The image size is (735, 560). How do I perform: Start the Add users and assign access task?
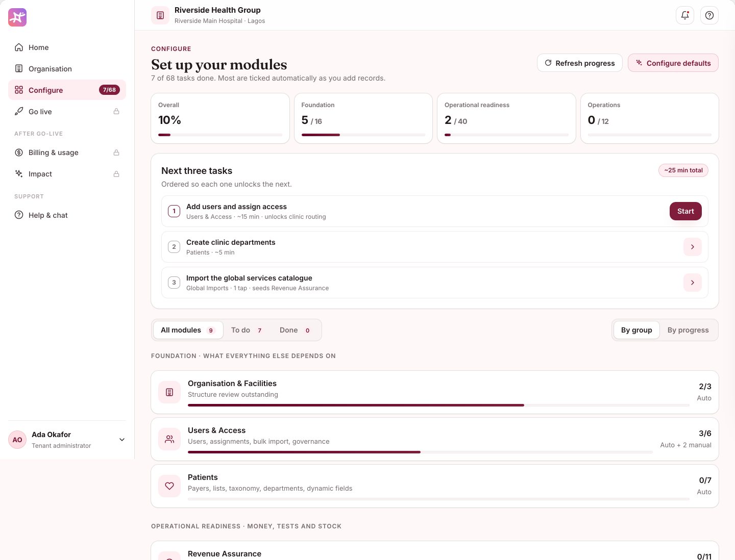685,211
